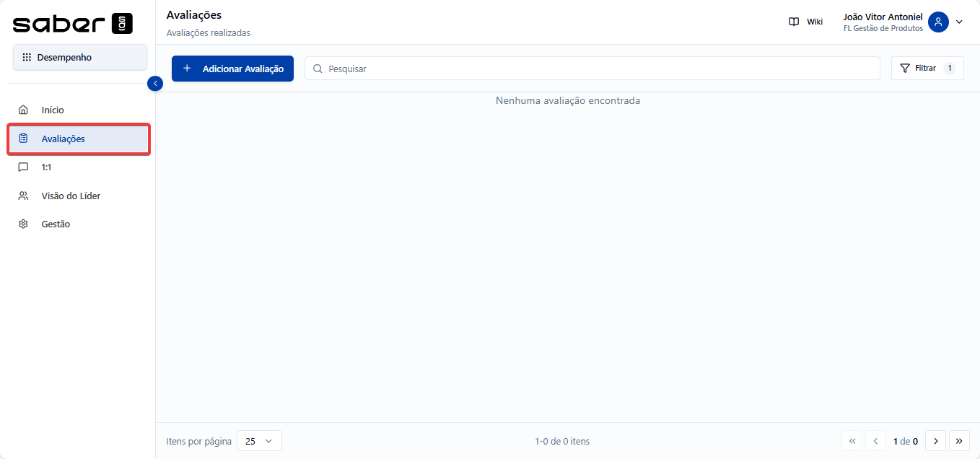Click the Gestão gear icon
The image size is (980, 459).
click(x=23, y=224)
